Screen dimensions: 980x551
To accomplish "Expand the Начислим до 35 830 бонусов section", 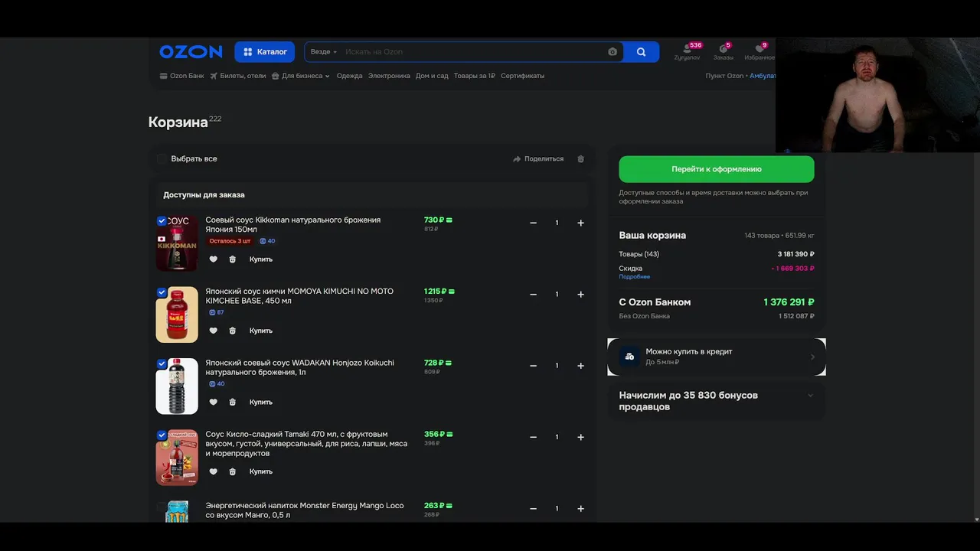I will (x=717, y=401).
